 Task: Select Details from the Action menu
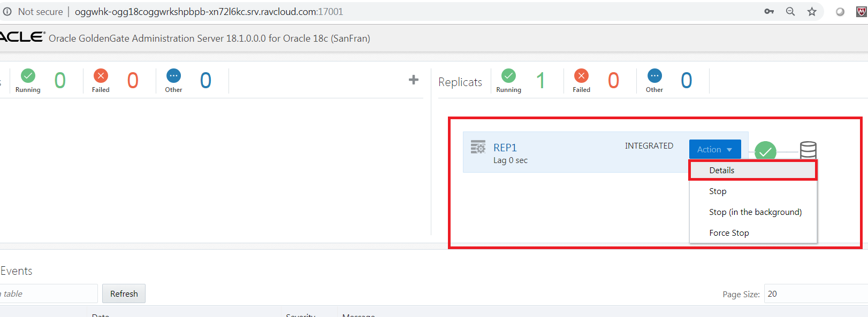point(753,170)
